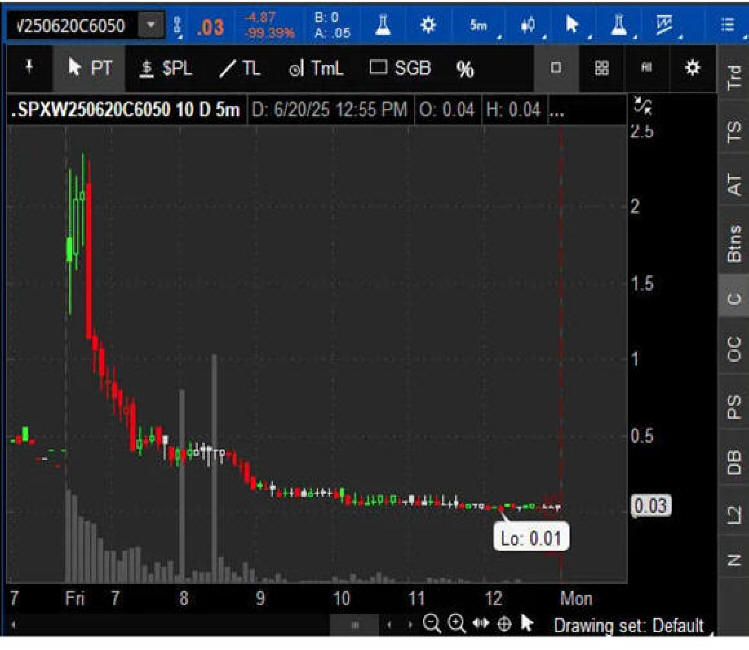Image resolution: width=749 pixels, height=650 pixels.
Task: Click the small left step arrow near scrollbar
Action: tap(389, 624)
